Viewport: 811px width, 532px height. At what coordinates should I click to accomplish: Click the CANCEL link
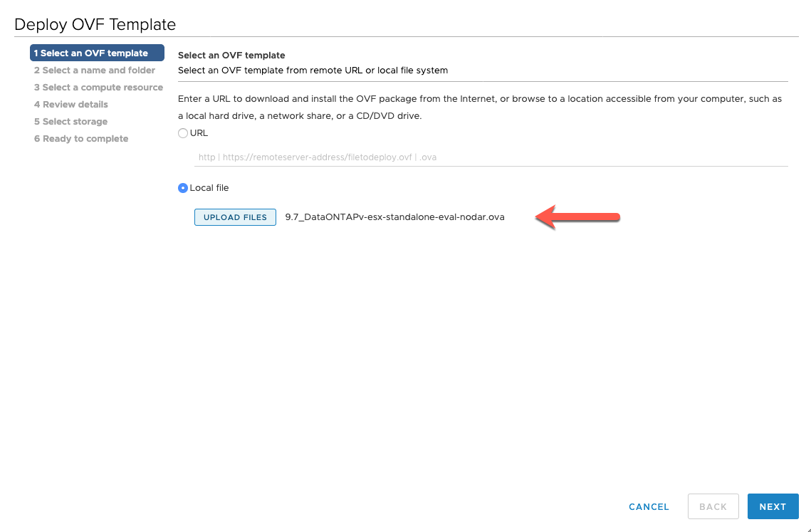coord(648,506)
